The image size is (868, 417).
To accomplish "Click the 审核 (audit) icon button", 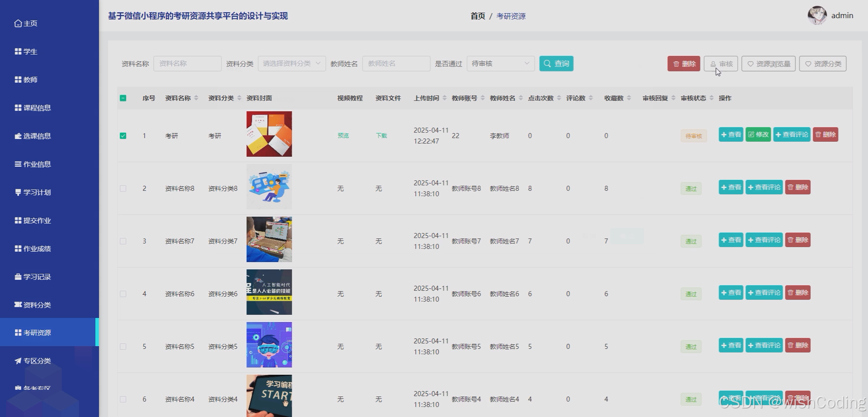I will pyautogui.click(x=721, y=64).
